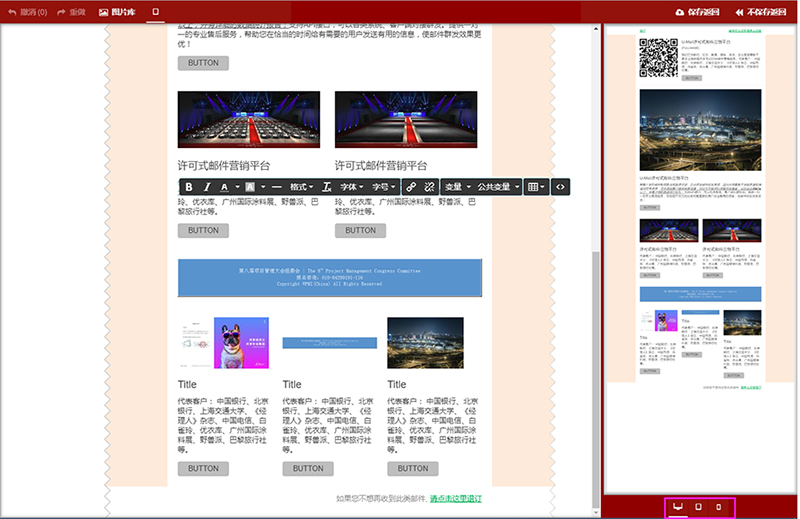Remove the link with the unlink icon

[429, 187]
